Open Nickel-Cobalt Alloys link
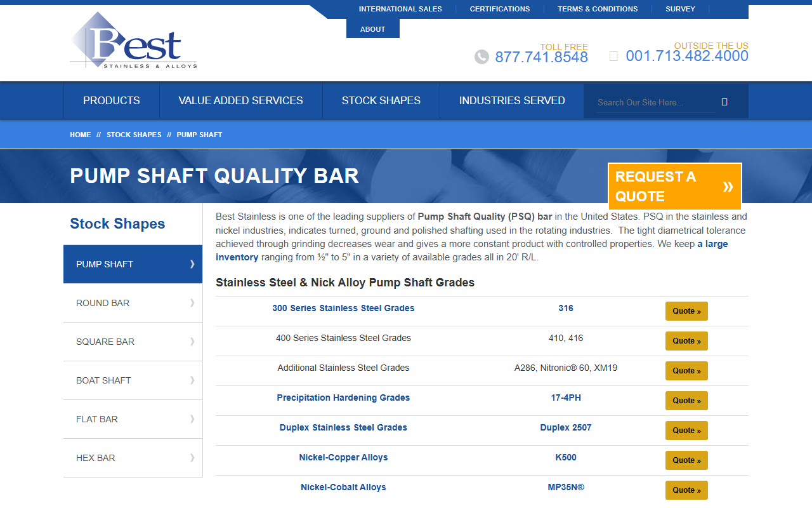This screenshot has height=508, width=812. pos(343,487)
